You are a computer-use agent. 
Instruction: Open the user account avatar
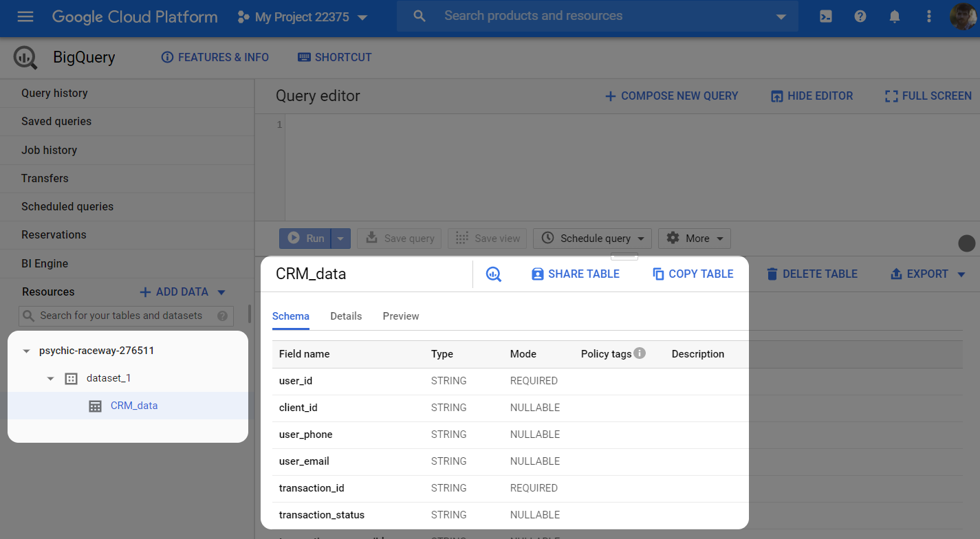coord(964,16)
